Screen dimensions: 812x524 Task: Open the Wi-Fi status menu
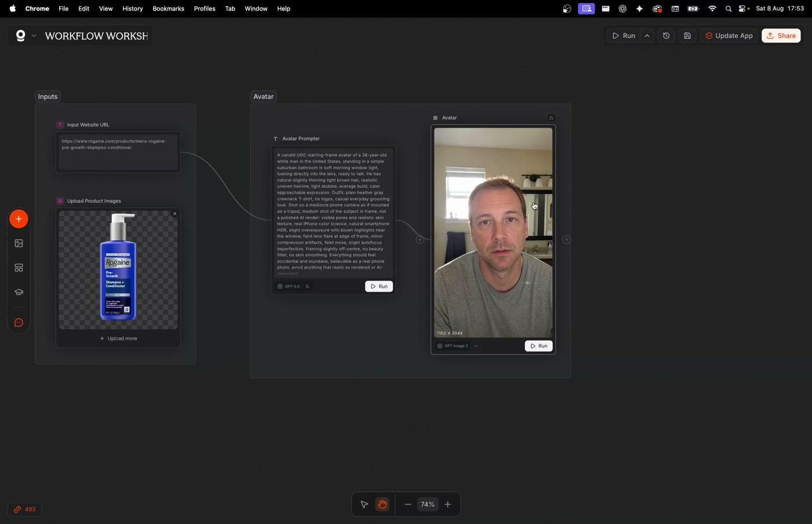coord(712,9)
